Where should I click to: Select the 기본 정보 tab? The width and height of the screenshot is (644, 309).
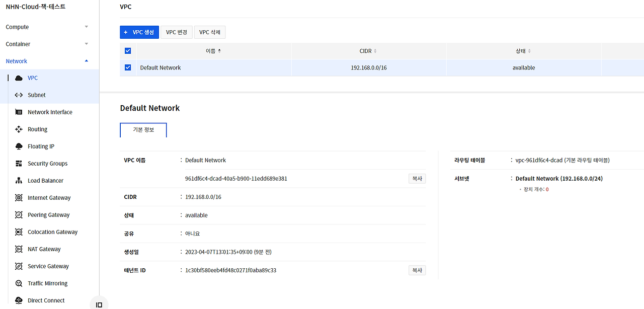point(143,130)
